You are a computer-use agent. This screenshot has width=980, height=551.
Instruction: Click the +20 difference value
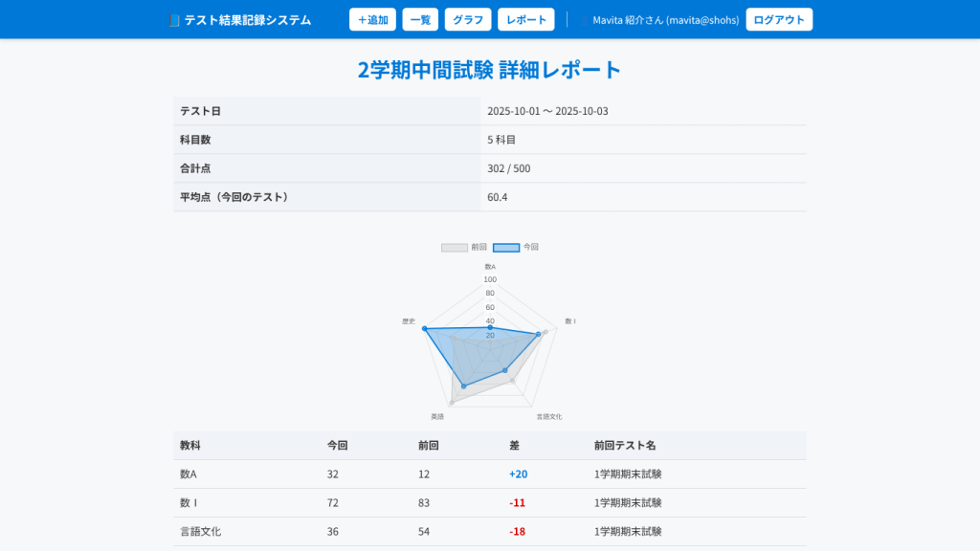click(x=518, y=474)
